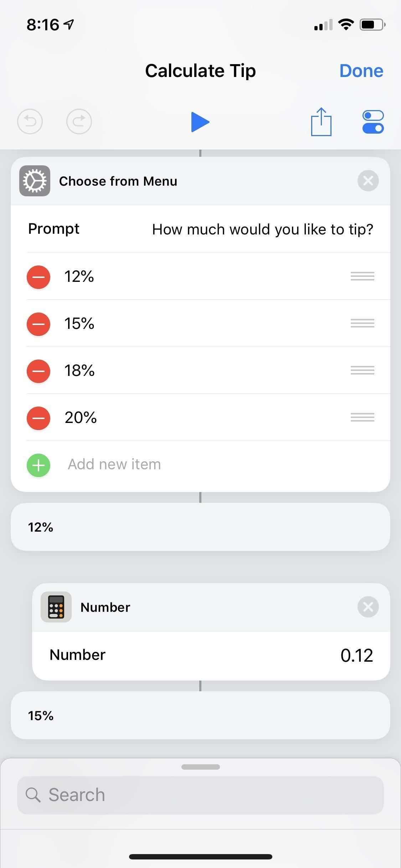Viewport: 401px width, 868px height.
Task: Focus the Search actions field
Action: pos(200,795)
